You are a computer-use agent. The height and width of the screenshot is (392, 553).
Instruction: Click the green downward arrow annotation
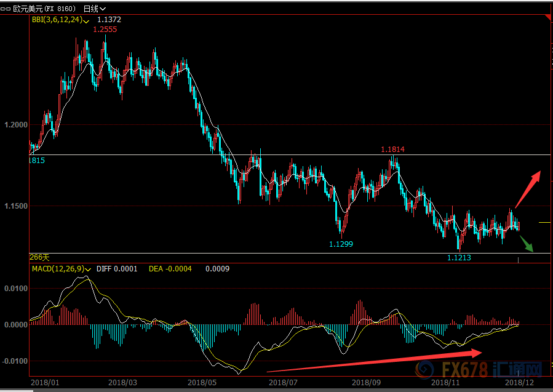[527, 245]
